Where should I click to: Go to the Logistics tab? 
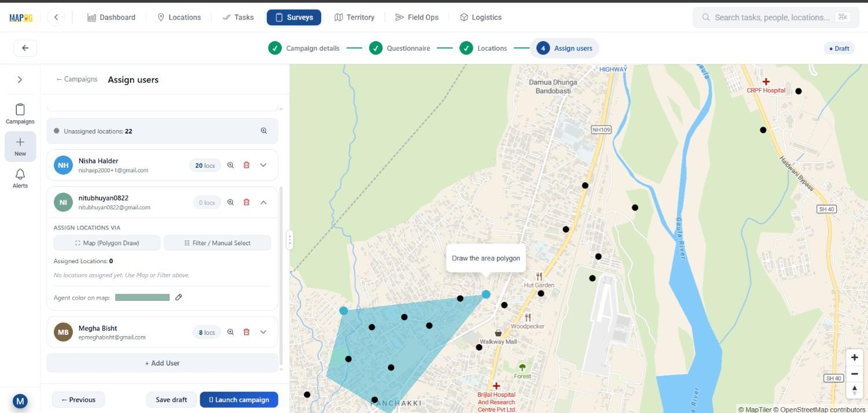pos(480,17)
